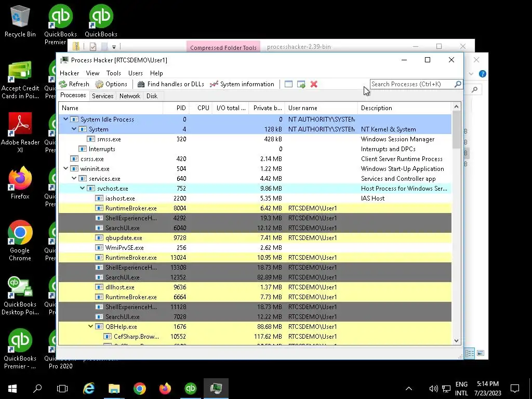Select Compressed Folder Tools ribbon tab
The image size is (532, 399).
pyautogui.click(x=223, y=47)
